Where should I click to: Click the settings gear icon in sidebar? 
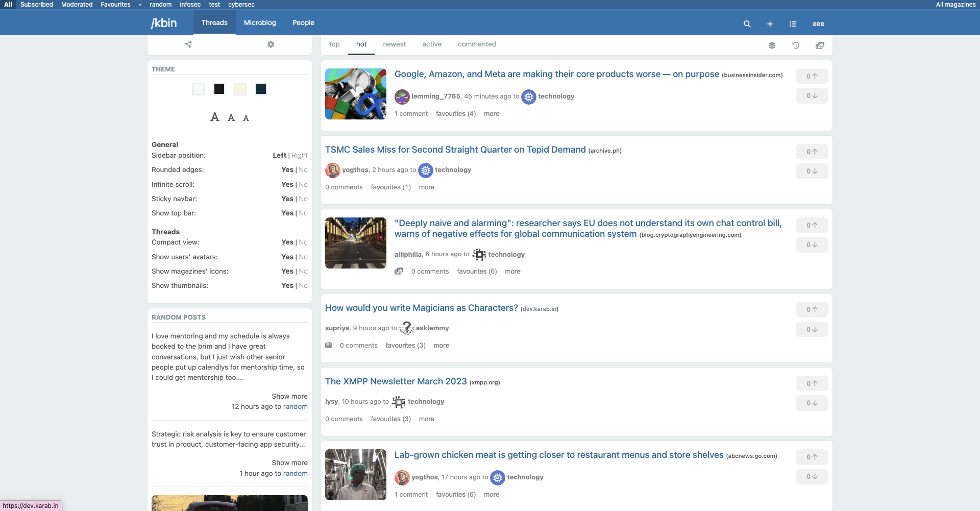point(271,44)
